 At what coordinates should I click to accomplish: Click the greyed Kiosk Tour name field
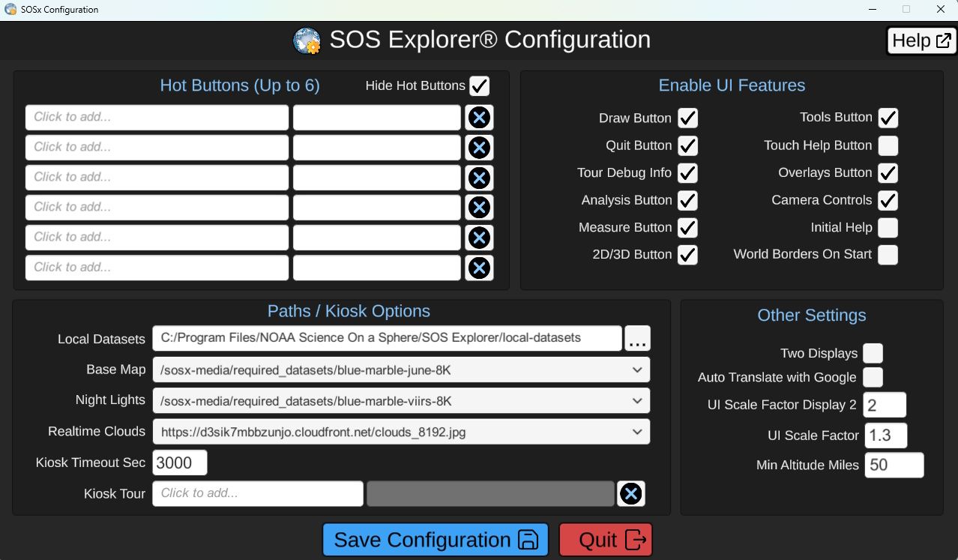[x=490, y=493]
